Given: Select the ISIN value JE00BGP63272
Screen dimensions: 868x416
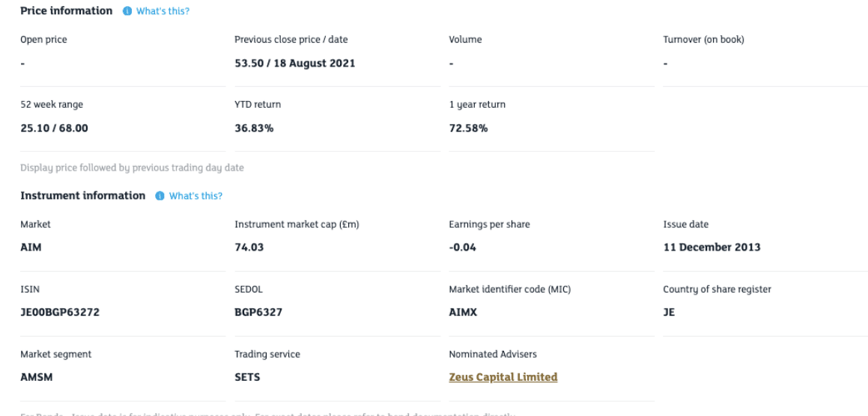Looking at the screenshot, I should [60, 312].
